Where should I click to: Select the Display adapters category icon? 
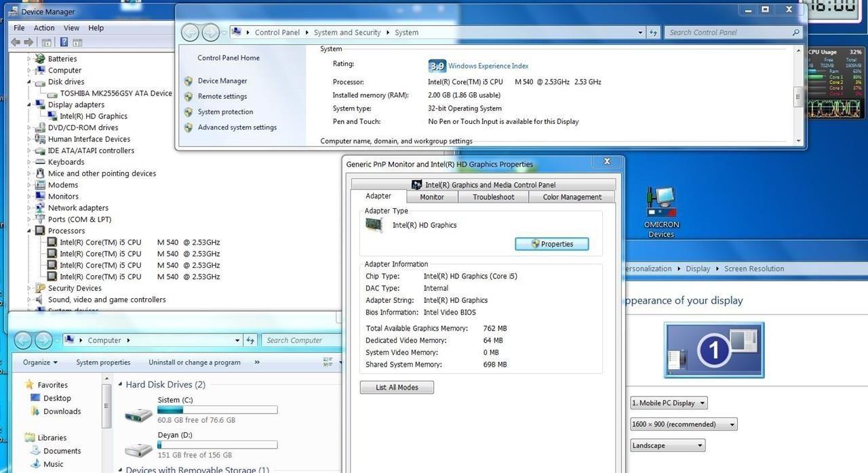pyautogui.click(x=40, y=105)
